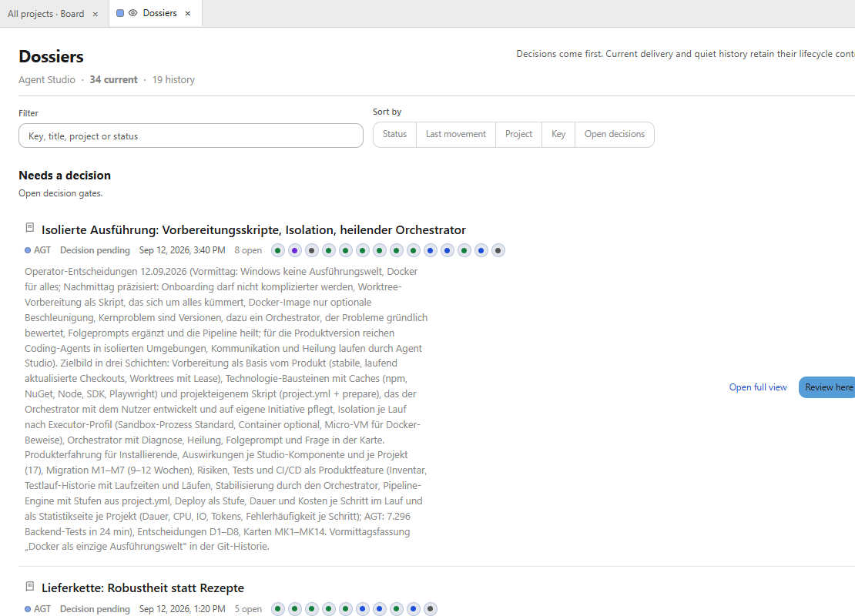
Task: Click the 'Open decision gates.' subtitle
Action: 61,193
